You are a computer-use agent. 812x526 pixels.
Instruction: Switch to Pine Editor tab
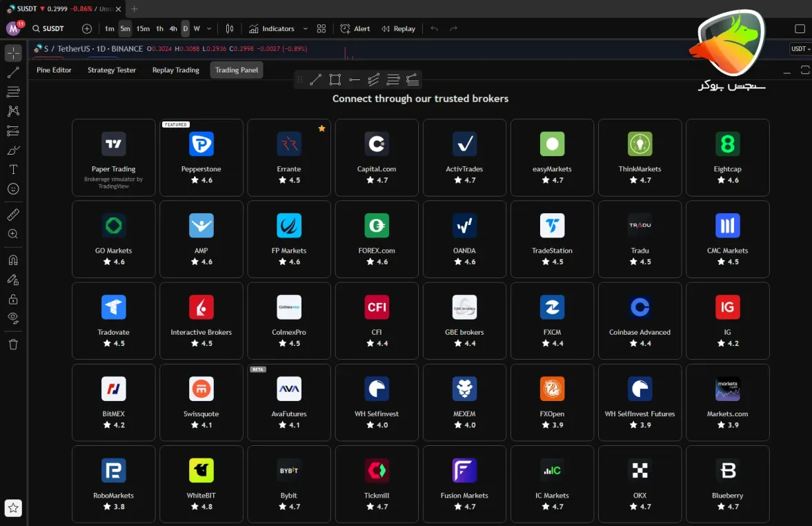(x=54, y=70)
